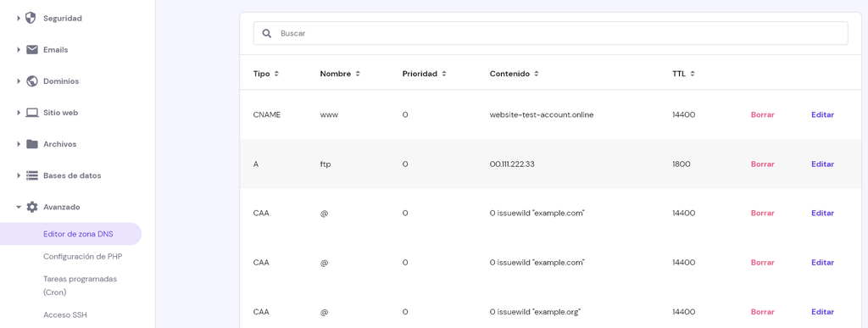Expand the Bases de datos section arrow
Image resolution: width=868 pixels, height=328 pixels.
(19, 175)
